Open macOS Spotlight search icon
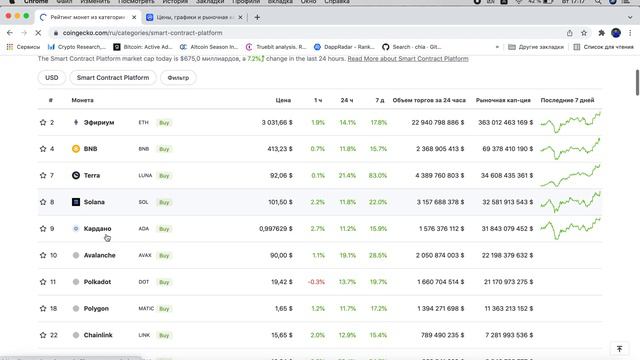Image resolution: width=640 pixels, height=360 pixels. [x=598, y=2]
